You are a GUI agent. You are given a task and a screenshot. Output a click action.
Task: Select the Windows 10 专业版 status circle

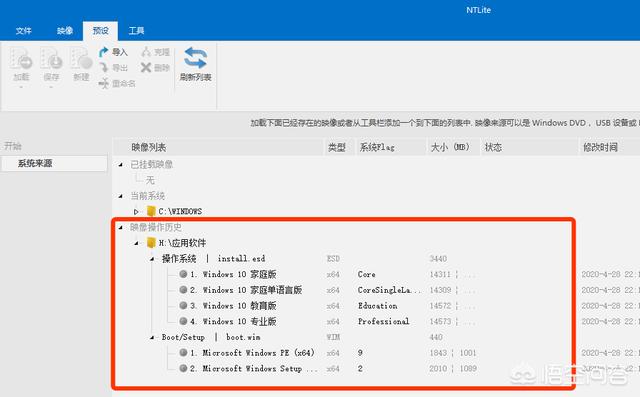tap(183, 321)
